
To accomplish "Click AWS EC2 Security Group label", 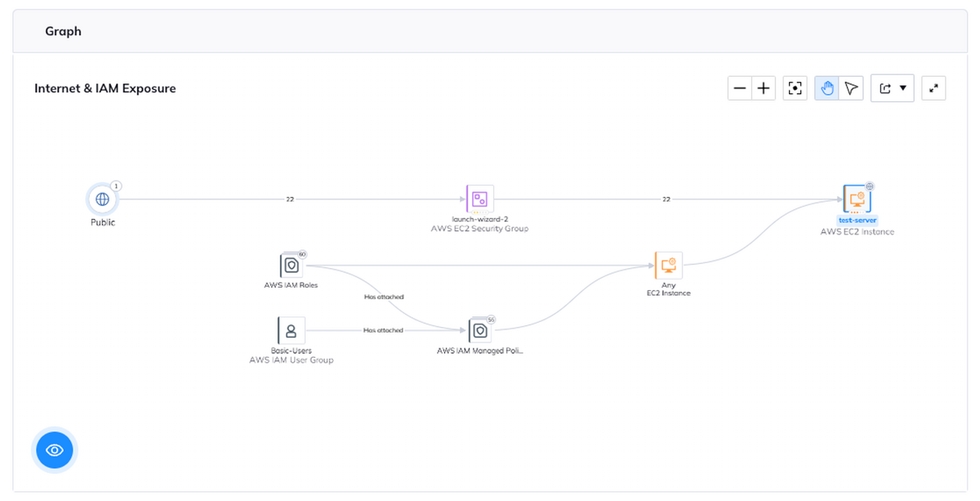I will click(479, 230).
